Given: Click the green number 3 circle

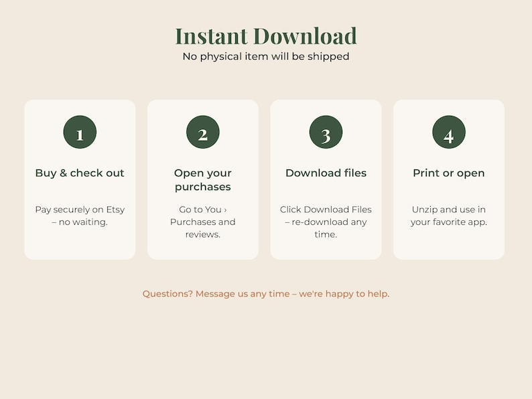Looking at the screenshot, I should [326, 132].
